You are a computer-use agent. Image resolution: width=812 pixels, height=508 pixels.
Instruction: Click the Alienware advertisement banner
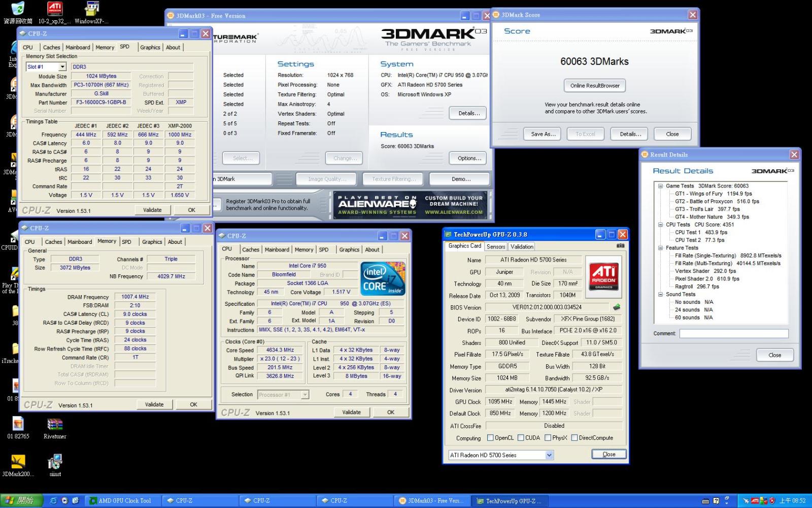tap(410, 205)
